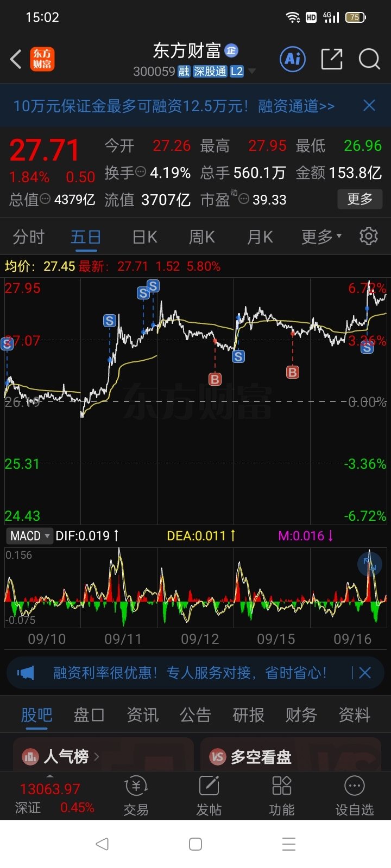Tap the 发帖 post icon
The image size is (391, 868).
coord(209,796)
